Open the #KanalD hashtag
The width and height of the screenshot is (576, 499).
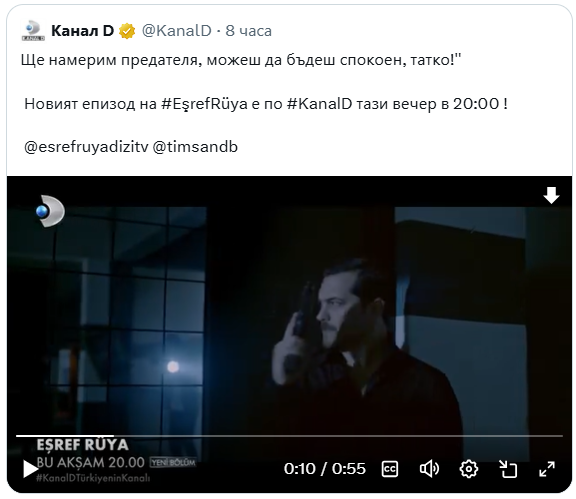[x=319, y=104]
